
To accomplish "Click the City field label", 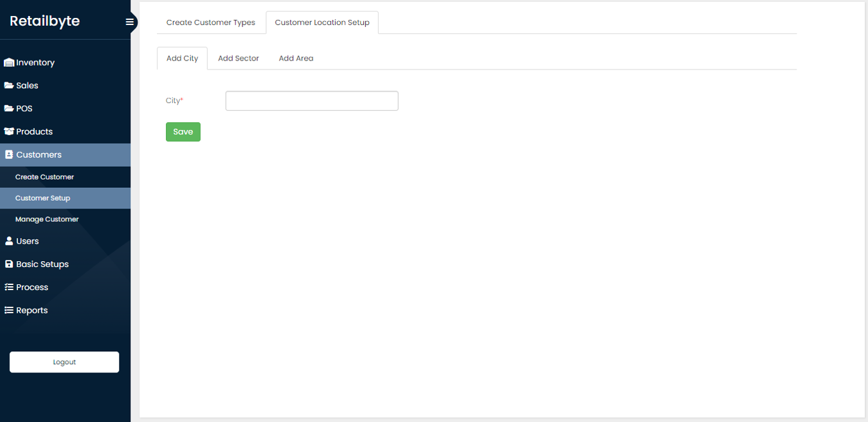I will 174,101.
